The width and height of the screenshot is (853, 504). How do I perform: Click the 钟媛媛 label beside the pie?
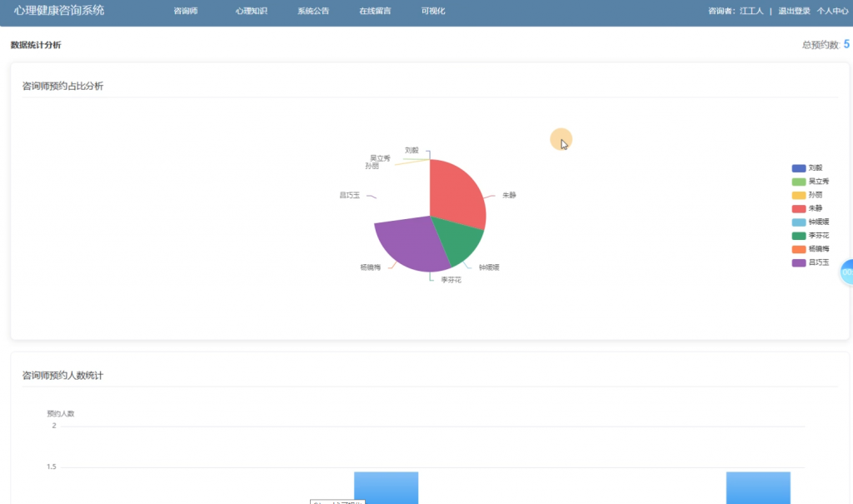[489, 267]
